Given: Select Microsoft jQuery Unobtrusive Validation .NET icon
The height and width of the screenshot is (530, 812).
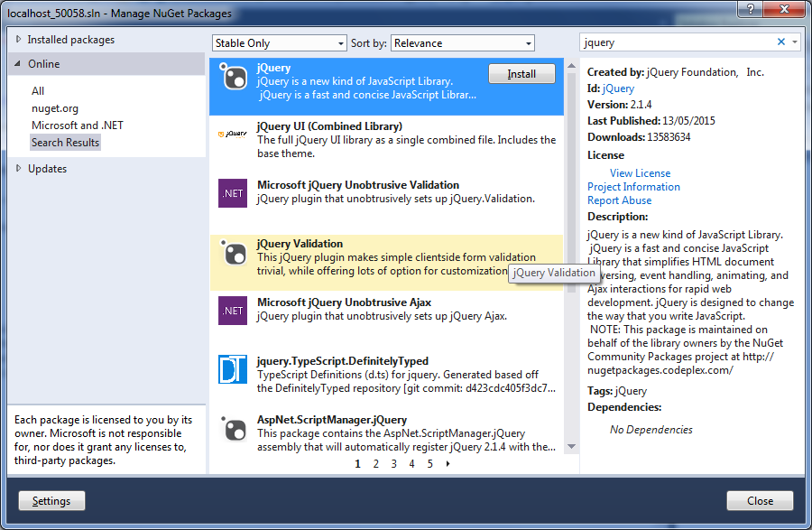Looking at the screenshot, I should (233, 193).
